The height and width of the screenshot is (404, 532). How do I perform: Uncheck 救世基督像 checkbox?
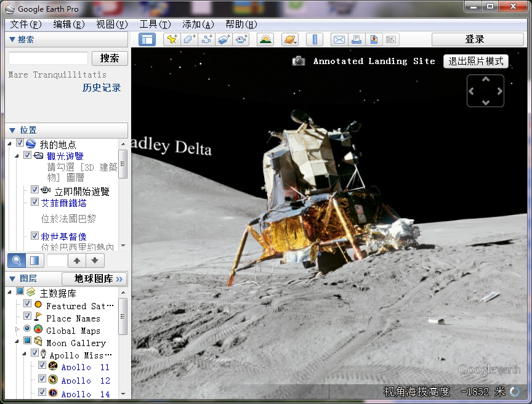pos(34,235)
